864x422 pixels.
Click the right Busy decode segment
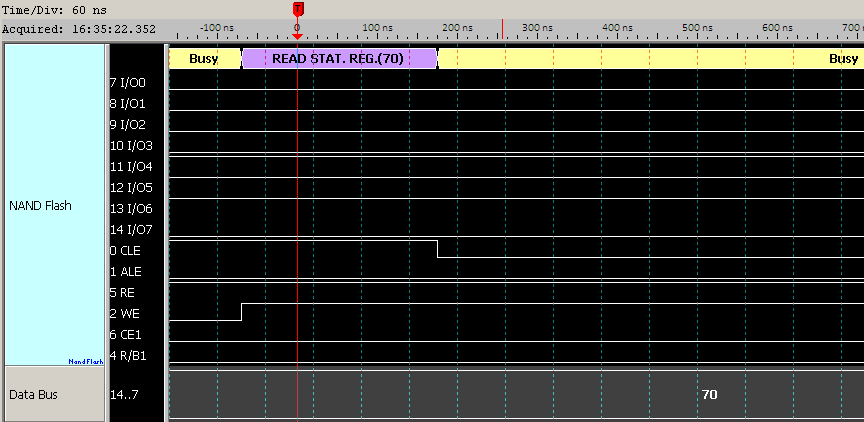click(x=651, y=58)
